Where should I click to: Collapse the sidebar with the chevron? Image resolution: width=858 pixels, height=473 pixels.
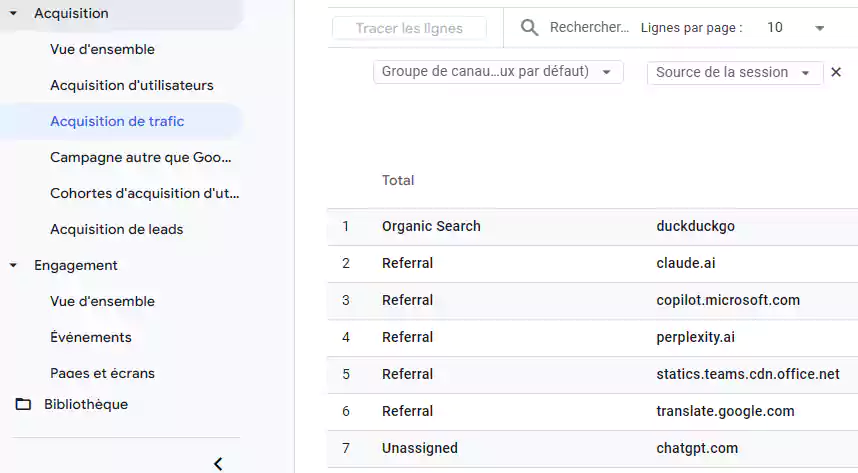(218, 464)
